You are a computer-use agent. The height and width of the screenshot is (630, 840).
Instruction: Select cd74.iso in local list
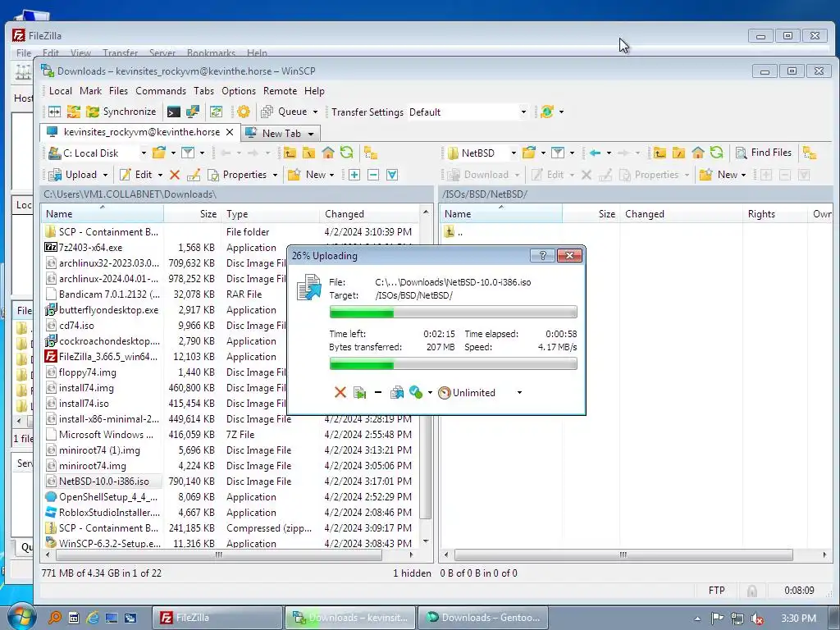click(x=76, y=325)
